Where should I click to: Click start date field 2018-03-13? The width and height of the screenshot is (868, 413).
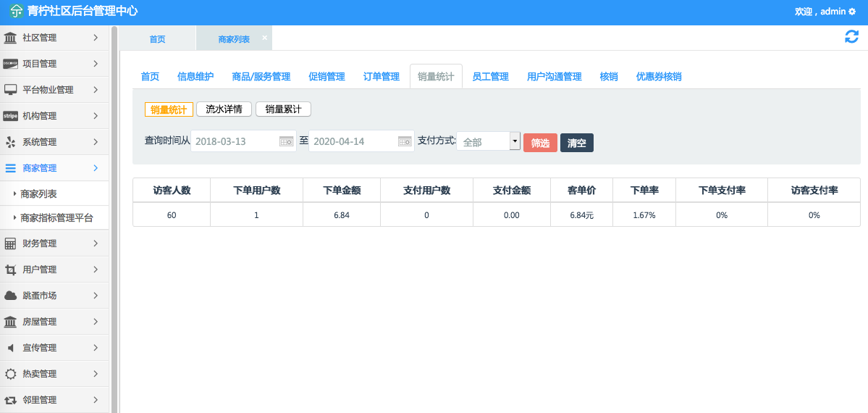point(243,141)
